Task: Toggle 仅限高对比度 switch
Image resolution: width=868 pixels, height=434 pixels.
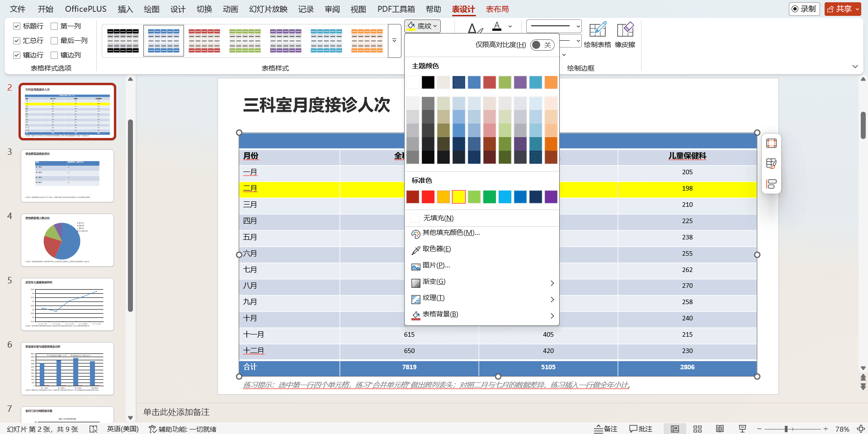Action: (542, 45)
